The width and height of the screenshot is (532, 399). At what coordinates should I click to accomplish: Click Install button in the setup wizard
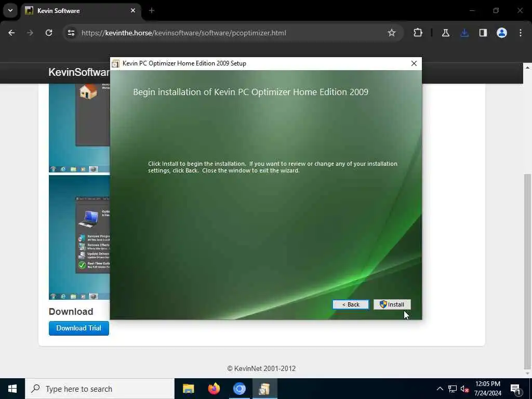pyautogui.click(x=392, y=304)
